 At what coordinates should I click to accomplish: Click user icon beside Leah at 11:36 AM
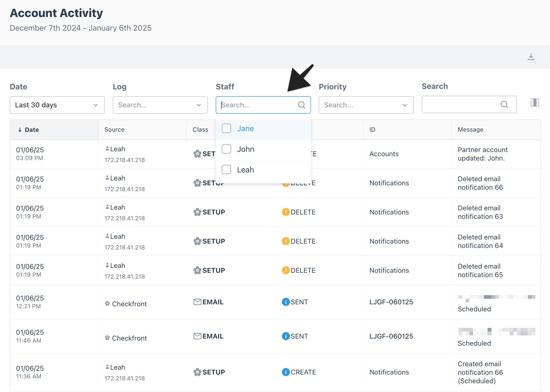coord(107,367)
